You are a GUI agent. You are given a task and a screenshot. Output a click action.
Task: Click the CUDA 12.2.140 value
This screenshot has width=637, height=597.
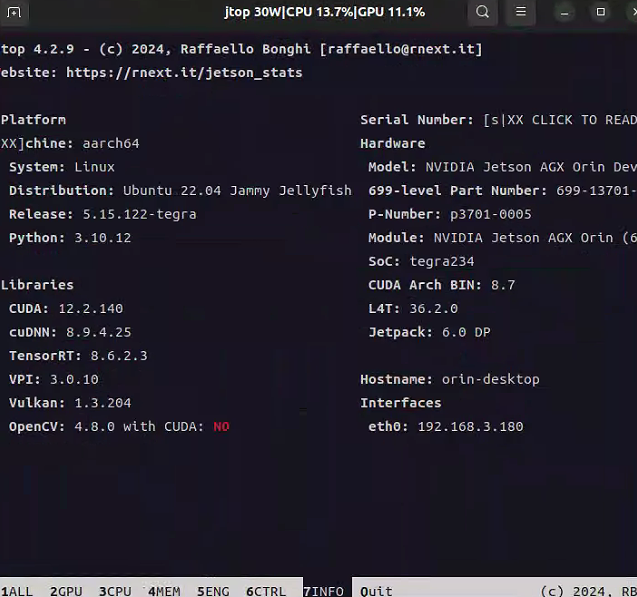[x=91, y=309]
